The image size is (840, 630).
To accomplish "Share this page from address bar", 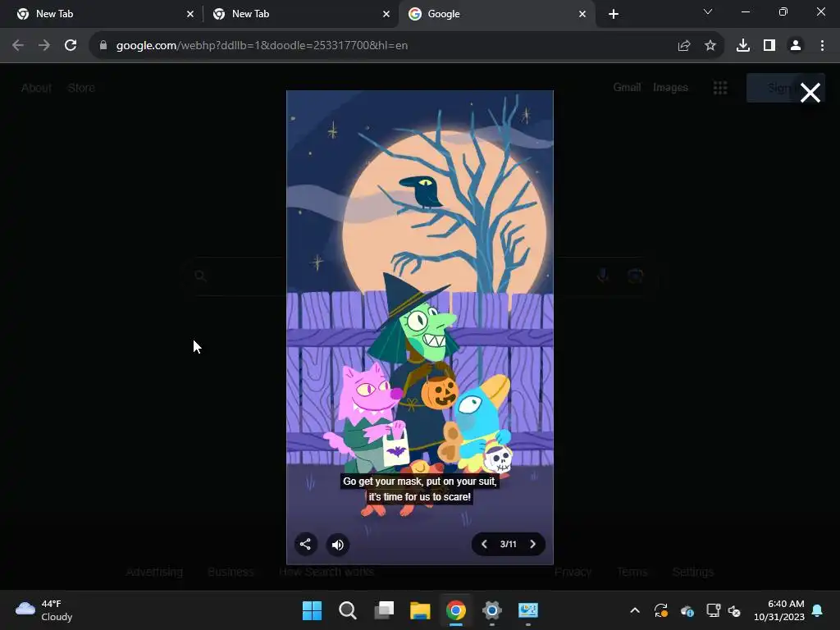I will [x=684, y=46].
